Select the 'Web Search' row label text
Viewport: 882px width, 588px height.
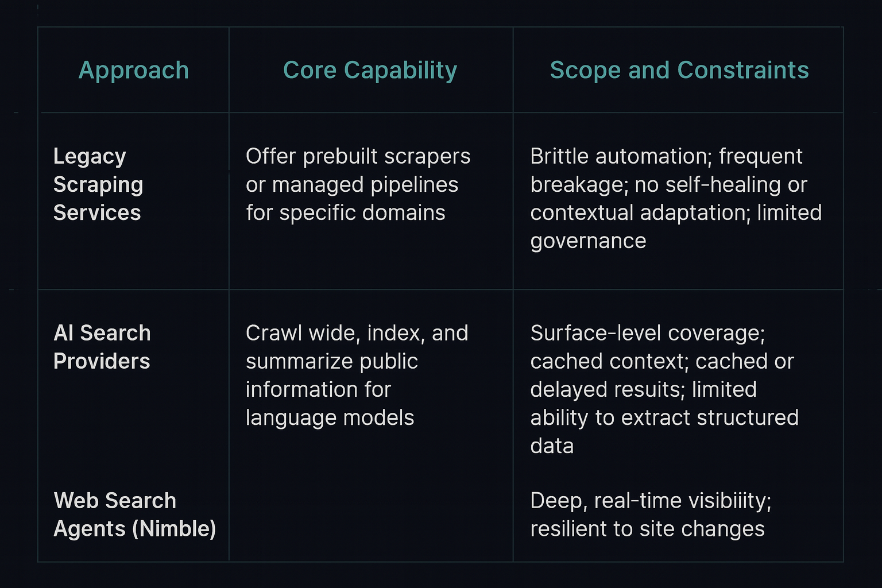coord(115,501)
